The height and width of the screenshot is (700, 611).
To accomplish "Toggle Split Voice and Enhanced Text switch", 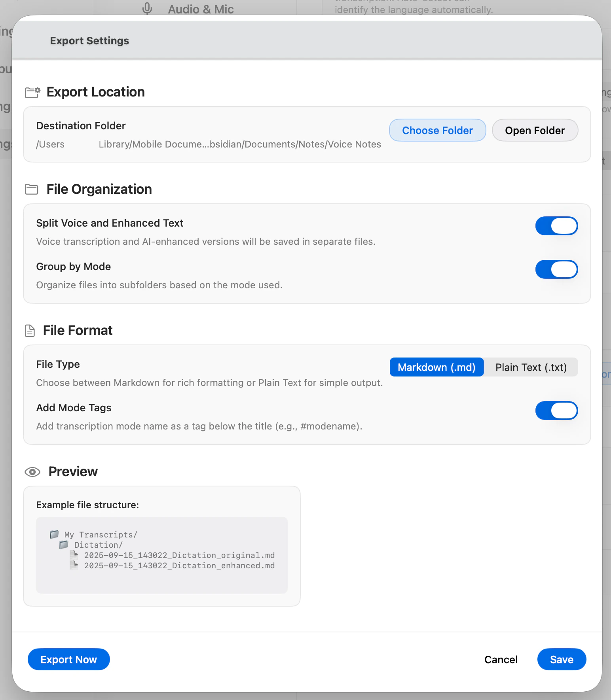I will pos(556,226).
